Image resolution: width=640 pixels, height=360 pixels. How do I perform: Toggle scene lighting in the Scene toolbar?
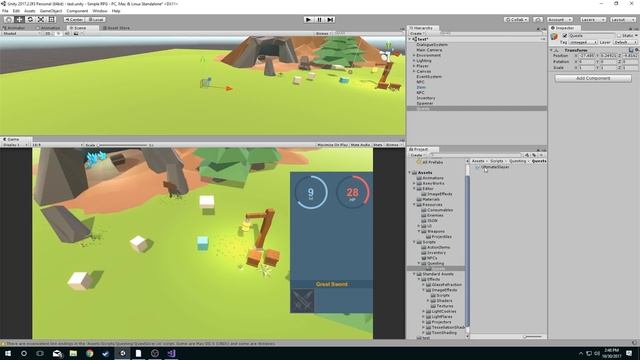click(x=58, y=33)
